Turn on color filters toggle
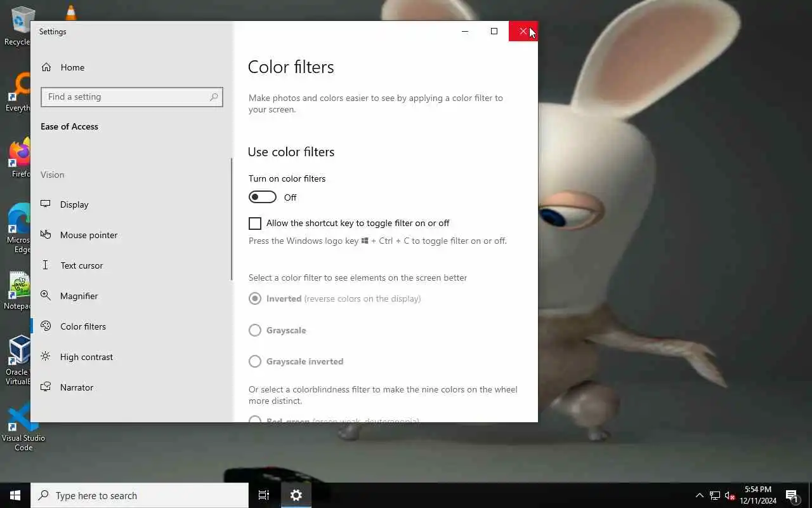The image size is (812, 508). 263,197
